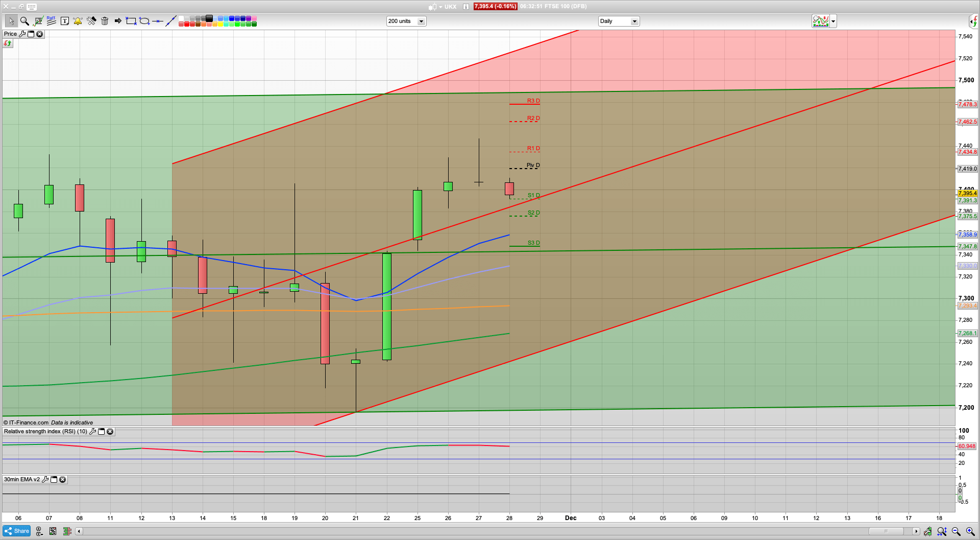The height and width of the screenshot is (540, 980).
Task: Maximize the 30min EMA v2 panel
Action: [x=54, y=479]
